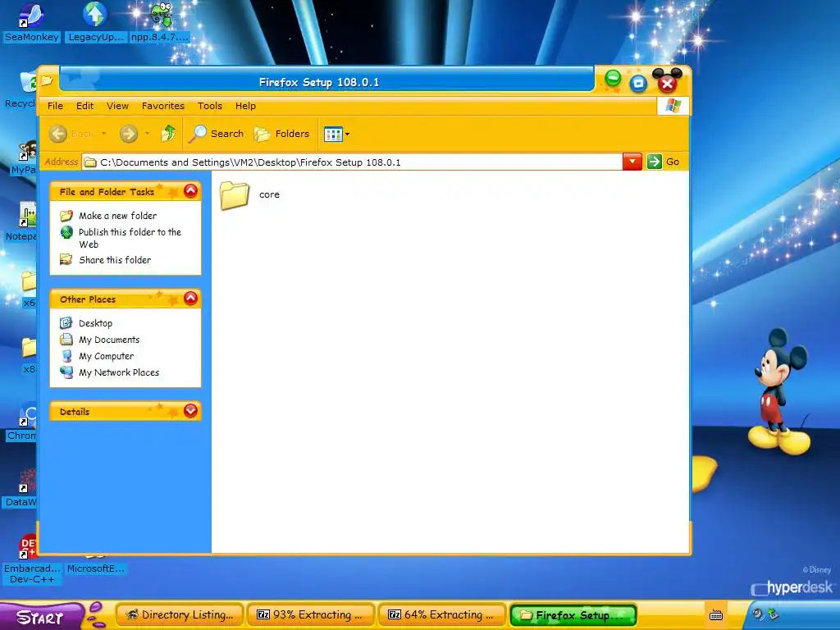Select the Notepad desktop shortcut

coord(21,222)
